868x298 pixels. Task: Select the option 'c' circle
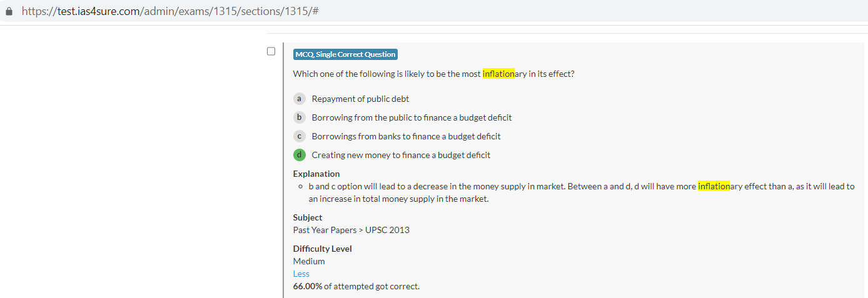click(x=299, y=136)
